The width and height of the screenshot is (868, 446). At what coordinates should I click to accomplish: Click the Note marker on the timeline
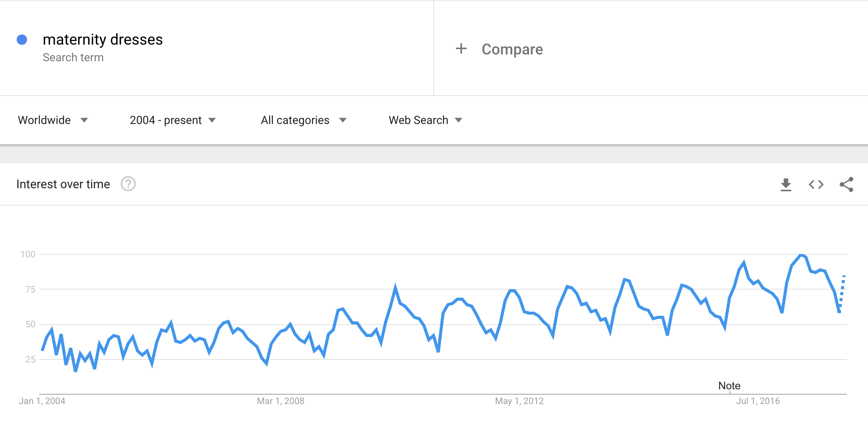[729, 386]
